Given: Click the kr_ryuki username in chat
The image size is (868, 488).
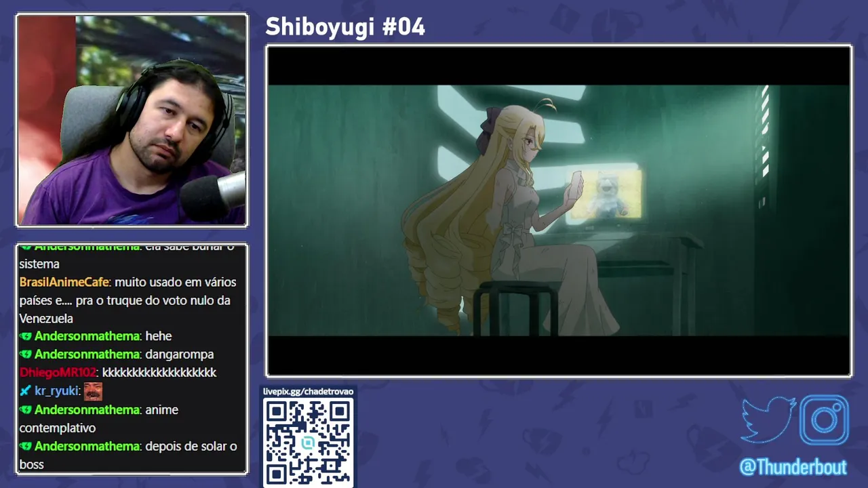Looking at the screenshot, I should coord(57,391).
